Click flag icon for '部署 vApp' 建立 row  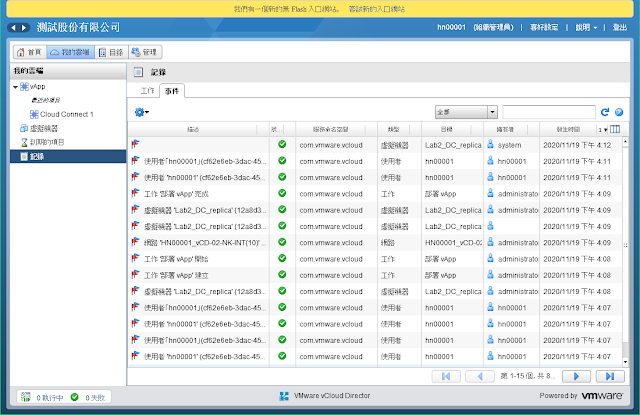coord(136,275)
